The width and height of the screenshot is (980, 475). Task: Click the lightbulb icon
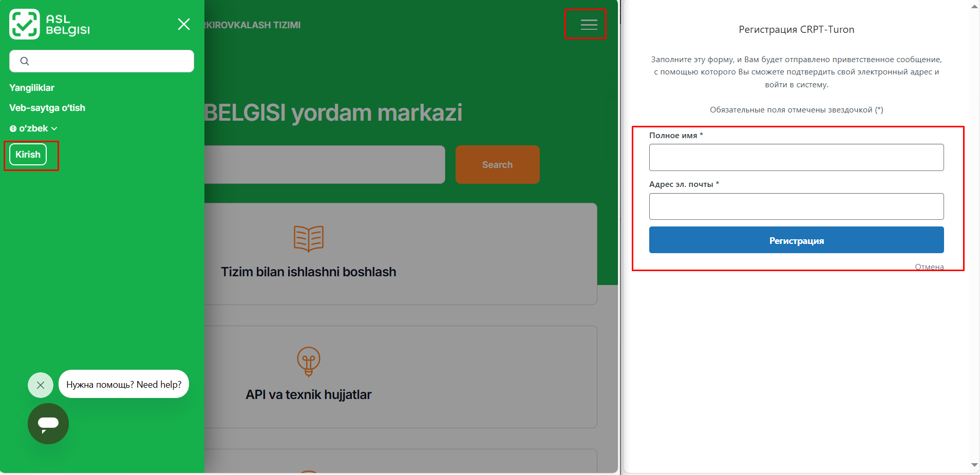click(309, 362)
